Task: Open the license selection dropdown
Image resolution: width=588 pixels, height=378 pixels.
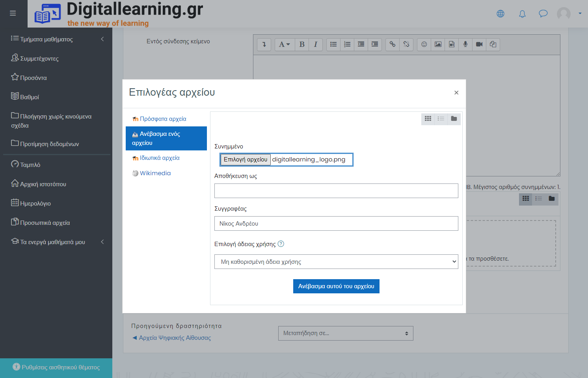Action: (x=336, y=262)
